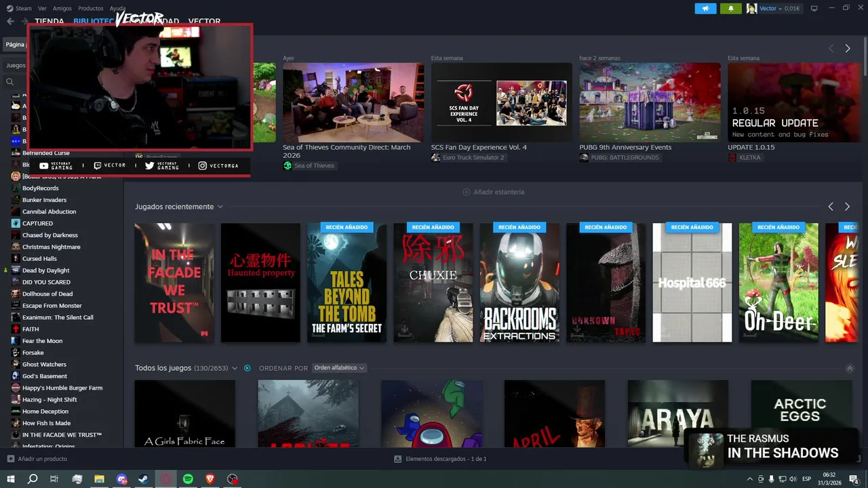The width and height of the screenshot is (868, 488).
Task: Open Backrooms Extractions game cover
Action: 520,283
